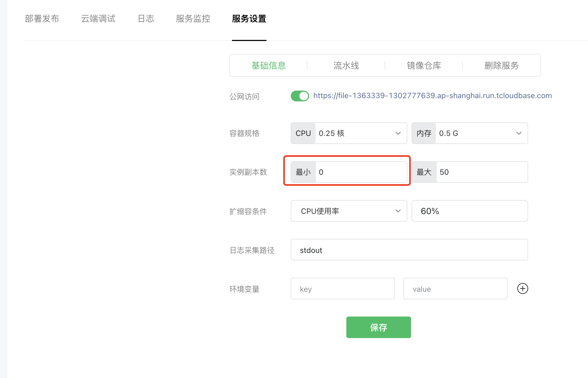Switch to the 流水线 sub-tab
Image resolution: width=588 pixels, height=378 pixels.
pyautogui.click(x=346, y=66)
